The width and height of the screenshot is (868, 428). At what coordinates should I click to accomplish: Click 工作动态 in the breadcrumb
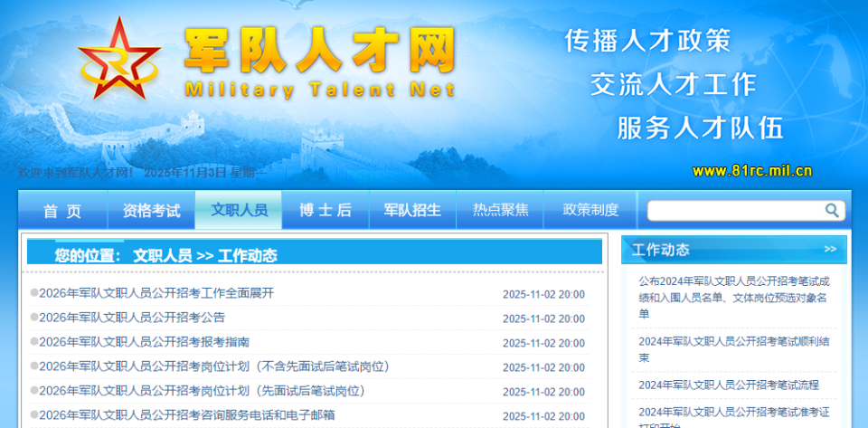[248, 255]
